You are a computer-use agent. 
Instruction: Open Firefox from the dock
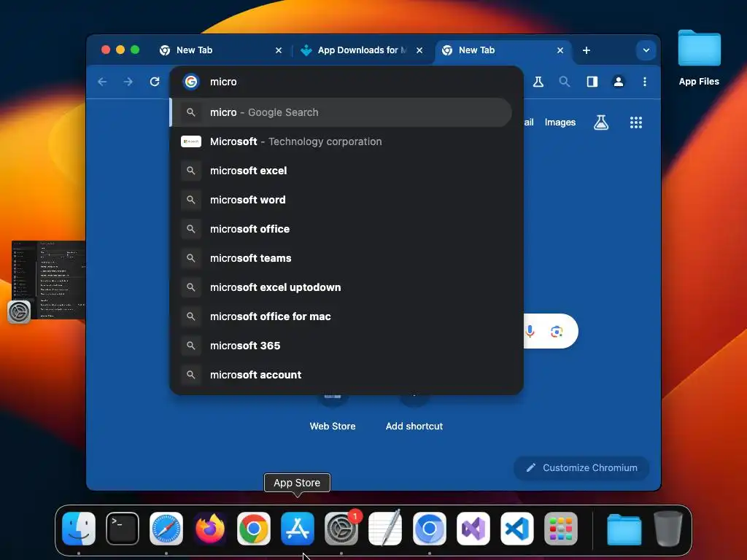coord(210,529)
